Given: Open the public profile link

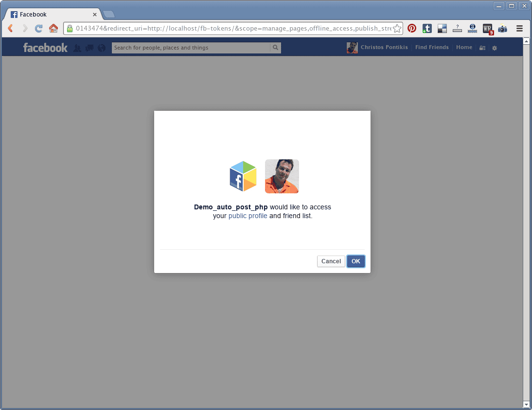Looking at the screenshot, I should point(248,216).
